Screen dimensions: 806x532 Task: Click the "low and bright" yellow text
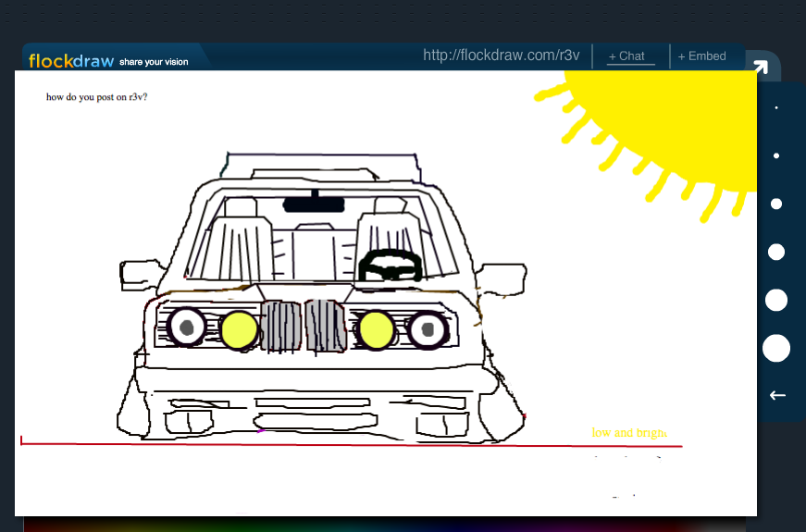click(x=628, y=433)
